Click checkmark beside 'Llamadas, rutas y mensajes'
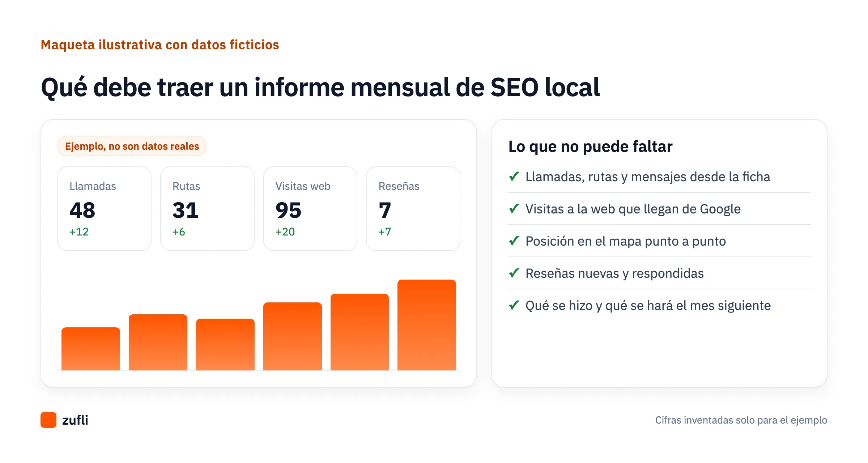Screen dimensions: 868x463 [x=514, y=177]
